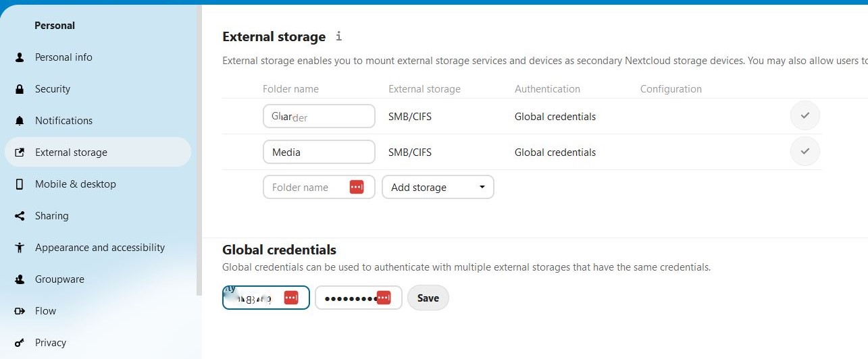The width and height of the screenshot is (868, 359).
Task: Click password manager icon in Folder name field
Action: point(357,187)
